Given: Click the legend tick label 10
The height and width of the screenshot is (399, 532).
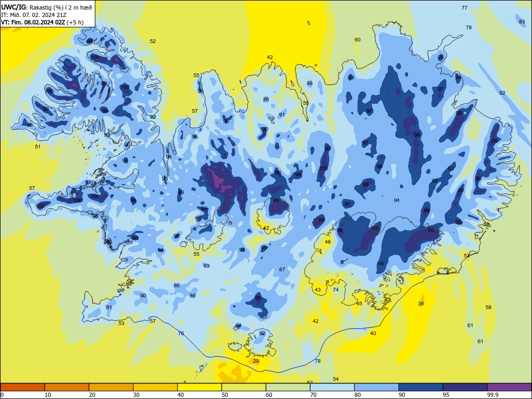Looking at the screenshot, I should pyautogui.click(x=48, y=395).
